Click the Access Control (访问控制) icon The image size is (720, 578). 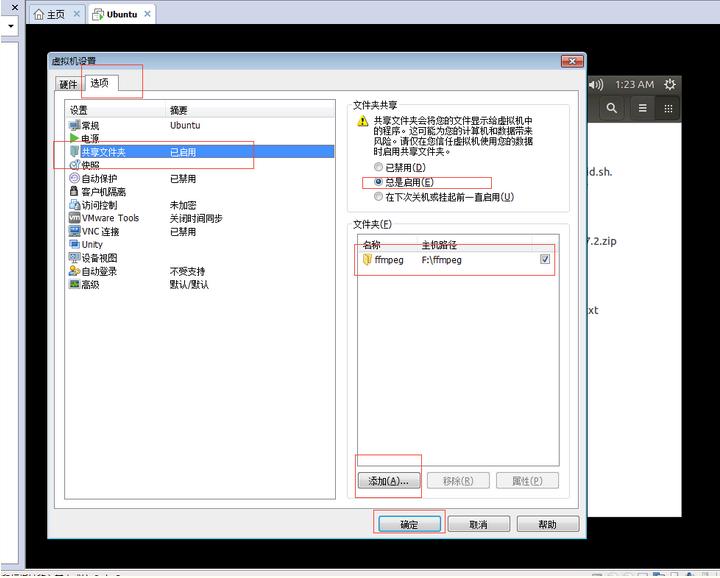click(74, 205)
